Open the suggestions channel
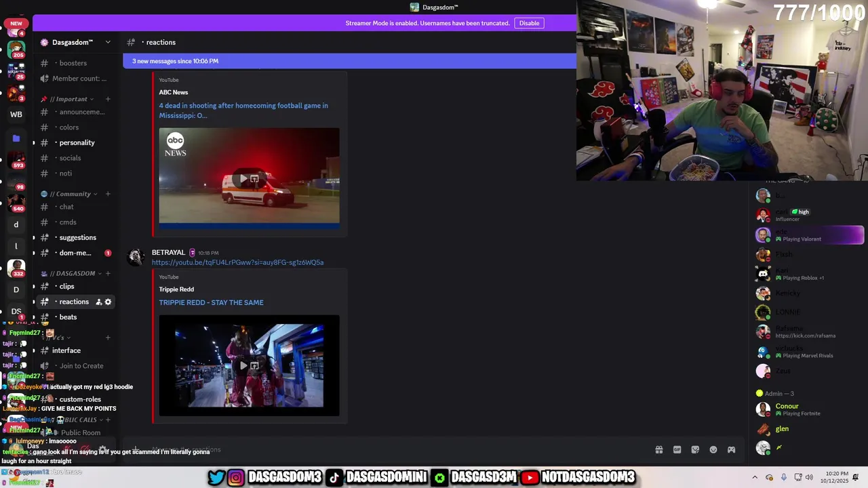The width and height of the screenshot is (868, 488). pyautogui.click(x=75, y=237)
